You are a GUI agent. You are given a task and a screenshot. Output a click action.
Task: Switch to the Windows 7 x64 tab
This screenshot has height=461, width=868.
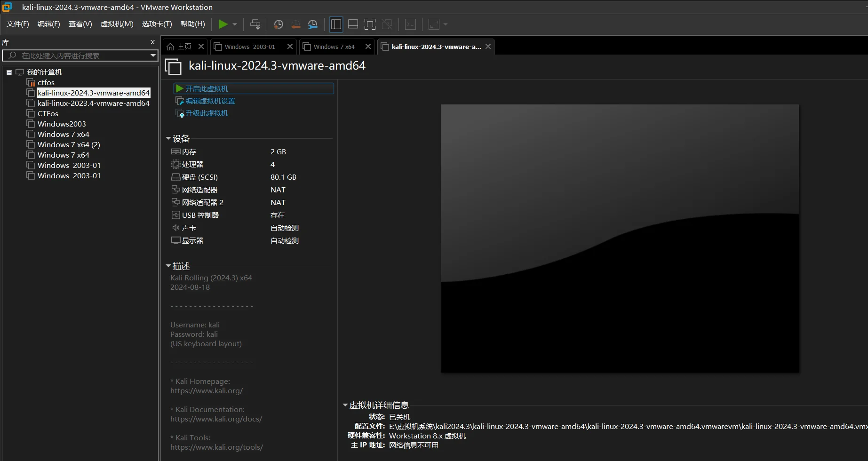tap(334, 47)
